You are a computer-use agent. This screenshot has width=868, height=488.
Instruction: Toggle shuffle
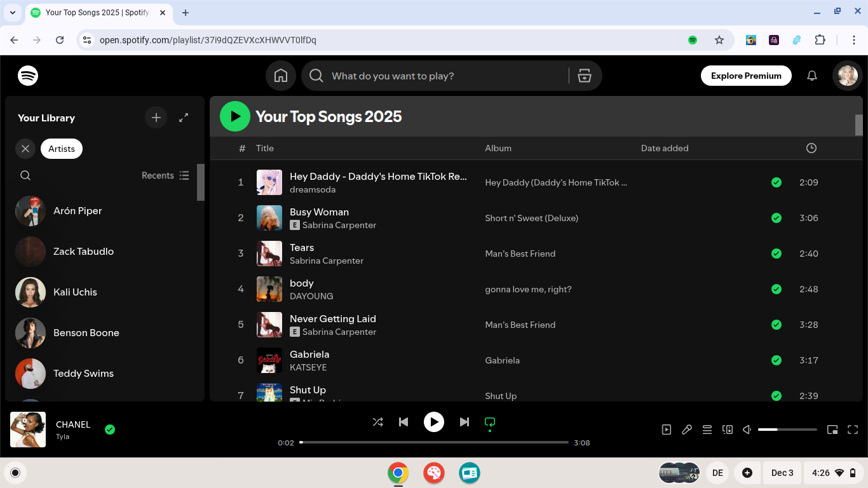tap(378, 422)
